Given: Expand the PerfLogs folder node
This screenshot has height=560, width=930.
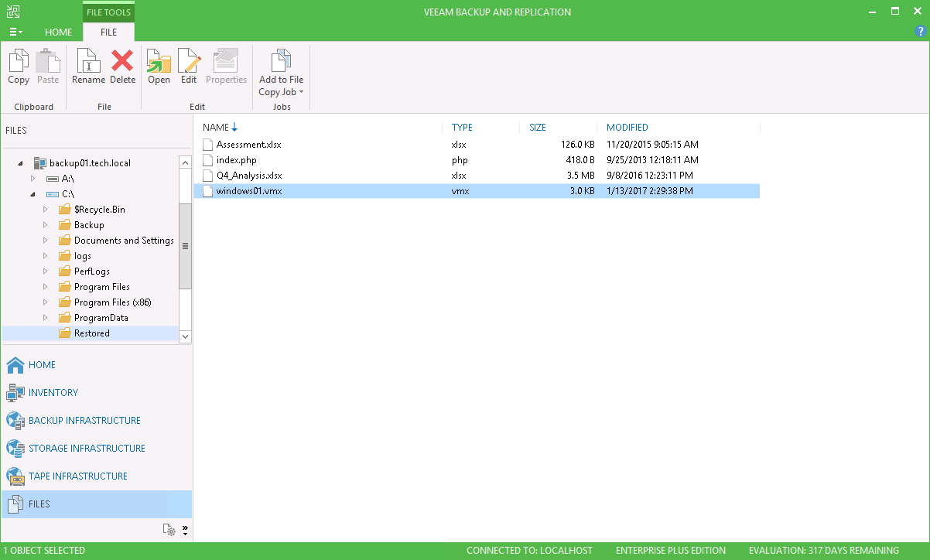Looking at the screenshot, I should click(x=46, y=271).
